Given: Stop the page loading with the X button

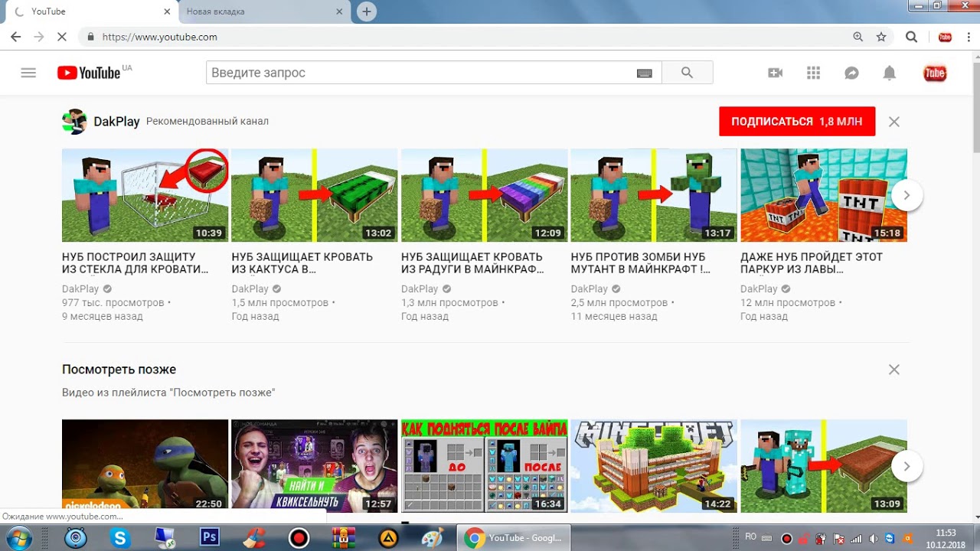Looking at the screenshot, I should pos(61,37).
